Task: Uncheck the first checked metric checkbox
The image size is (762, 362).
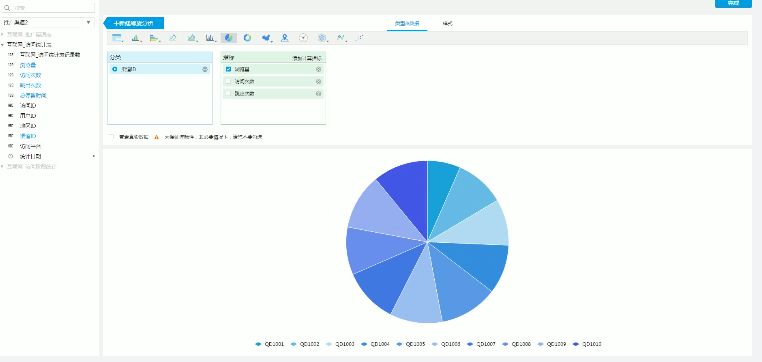Action: point(228,69)
